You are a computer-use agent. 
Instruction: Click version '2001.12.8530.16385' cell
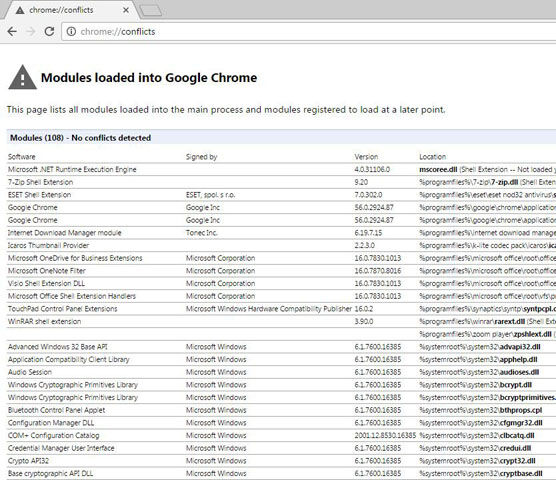(385, 435)
